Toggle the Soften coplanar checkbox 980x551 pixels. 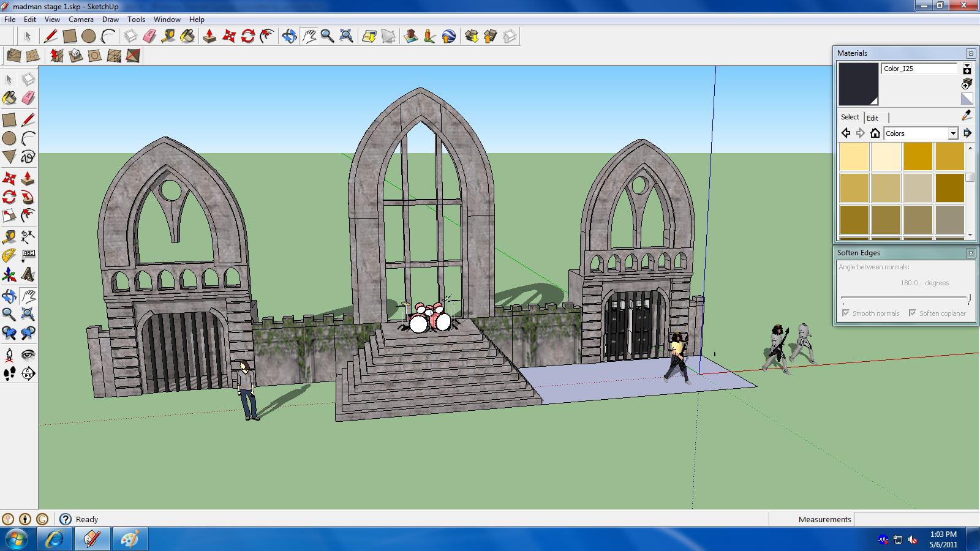(913, 313)
